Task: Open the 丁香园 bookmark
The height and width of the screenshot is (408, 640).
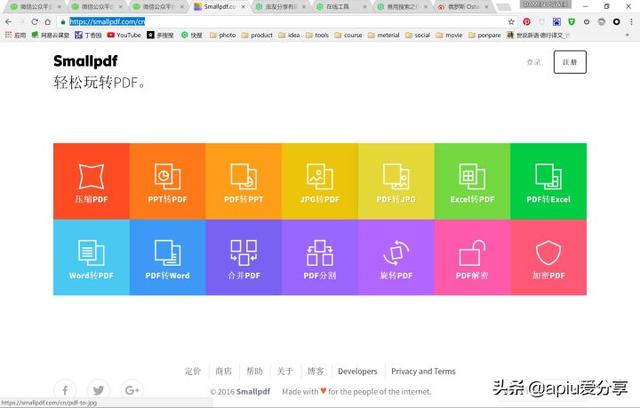Action: [x=88, y=35]
